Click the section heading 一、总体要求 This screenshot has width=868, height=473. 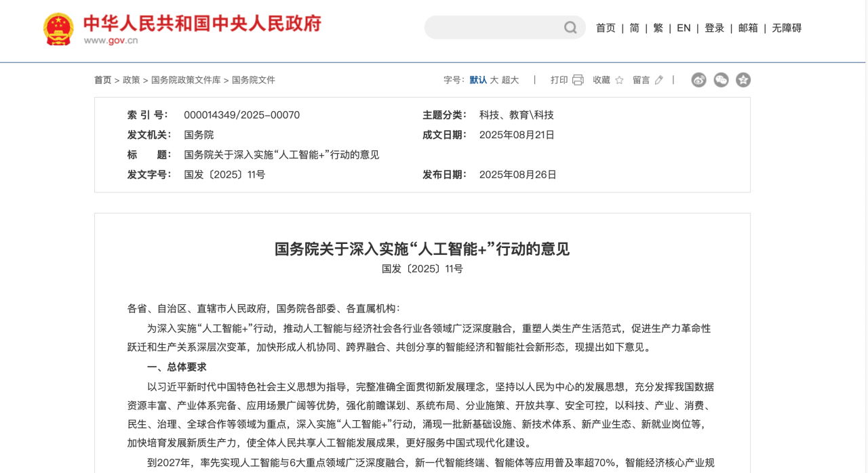tap(176, 367)
